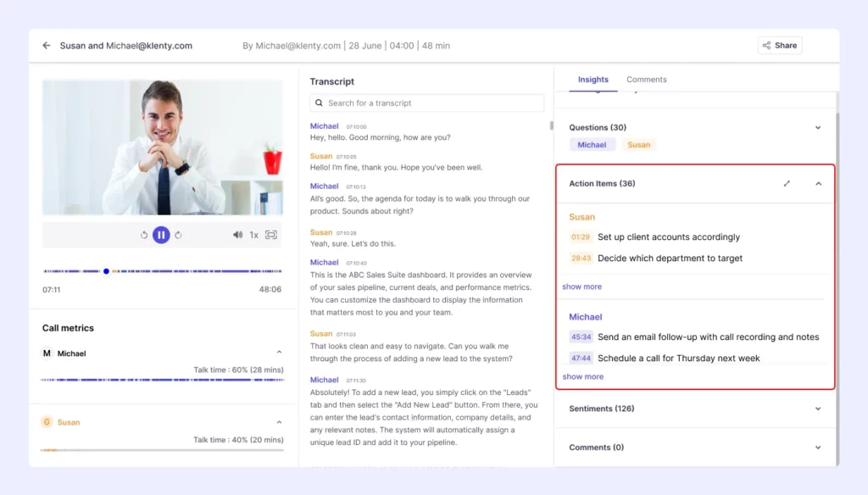Switch to the Insights tab
This screenshot has width=868, height=495.
[593, 80]
